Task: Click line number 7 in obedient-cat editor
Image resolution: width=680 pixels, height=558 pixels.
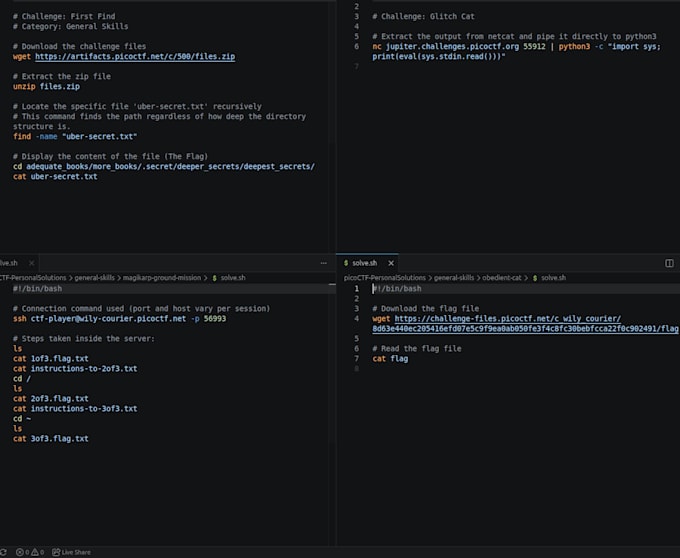Action: pyautogui.click(x=356, y=359)
